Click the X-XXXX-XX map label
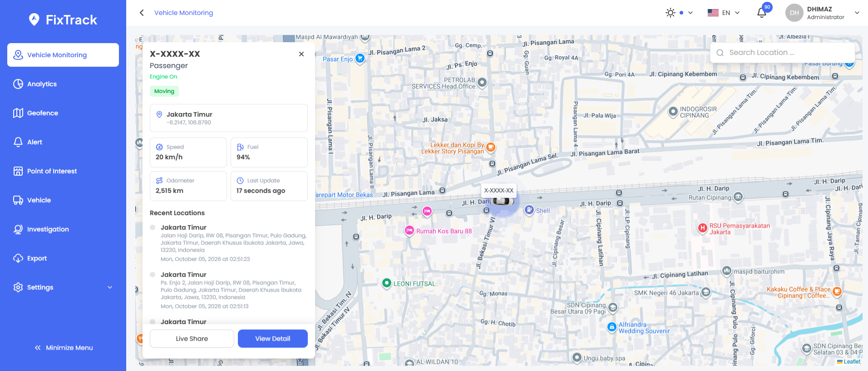 (x=499, y=191)
